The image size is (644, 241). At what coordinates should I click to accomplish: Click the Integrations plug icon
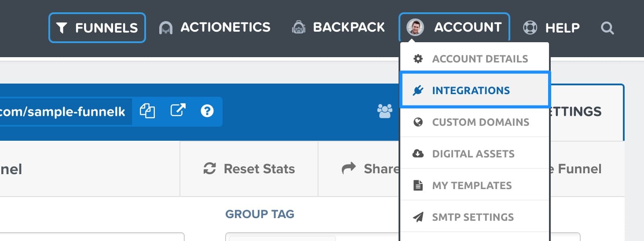(x=418, y=90)
